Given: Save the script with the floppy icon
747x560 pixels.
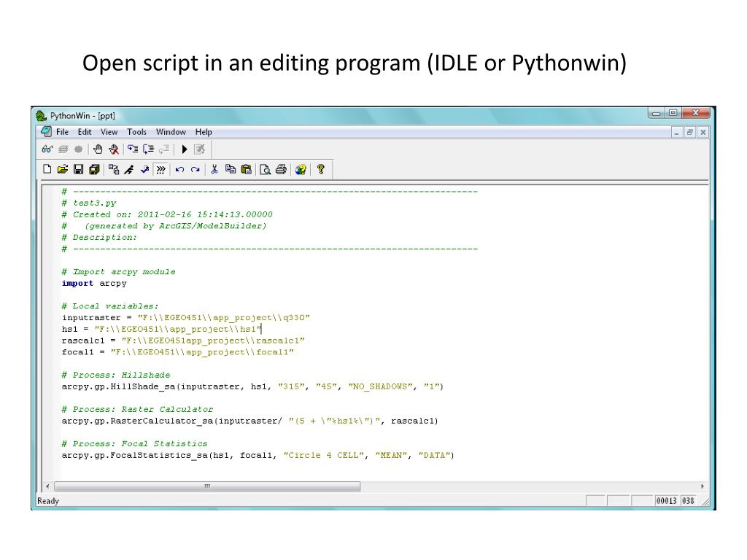Looking at the screenshot, I should coord(79,169).
